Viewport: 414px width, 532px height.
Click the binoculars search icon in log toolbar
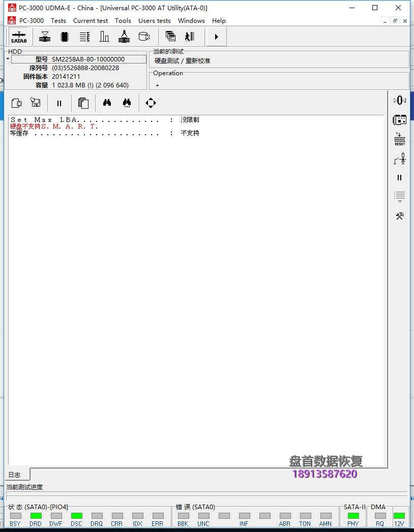(x=107, y=103)
